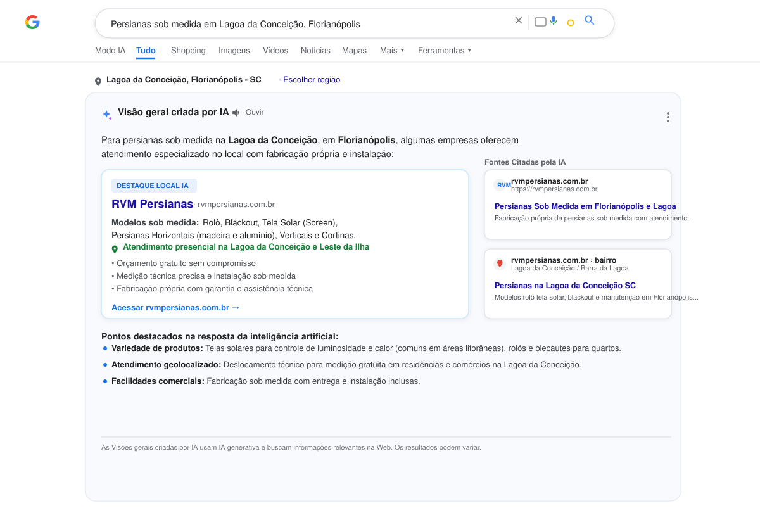Open the Mapas tab
The width and height of the screenshot is (760, 532).
(x=354, y=50)
